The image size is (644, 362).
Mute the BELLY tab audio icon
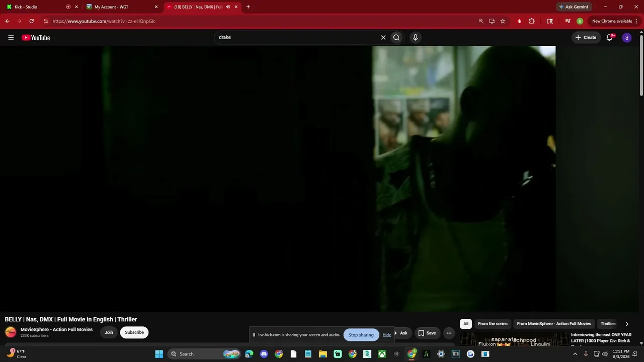pyautogui.click(x=228, y=7)
